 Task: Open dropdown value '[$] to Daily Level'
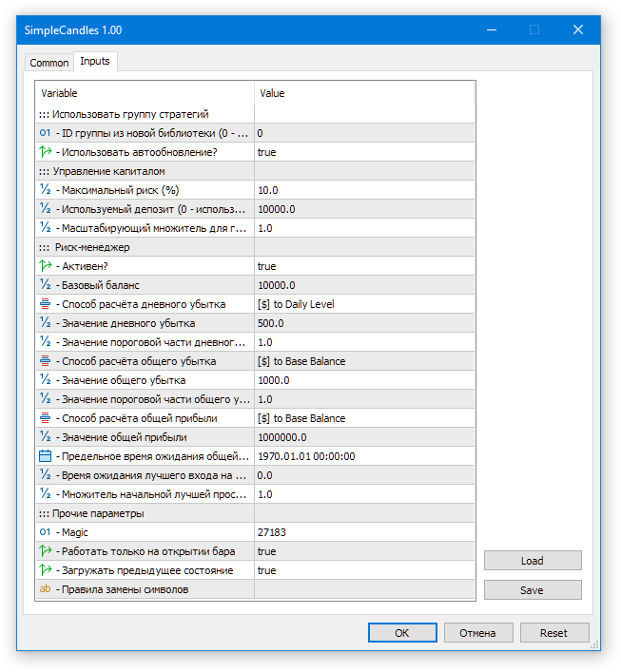coord(364,304)
